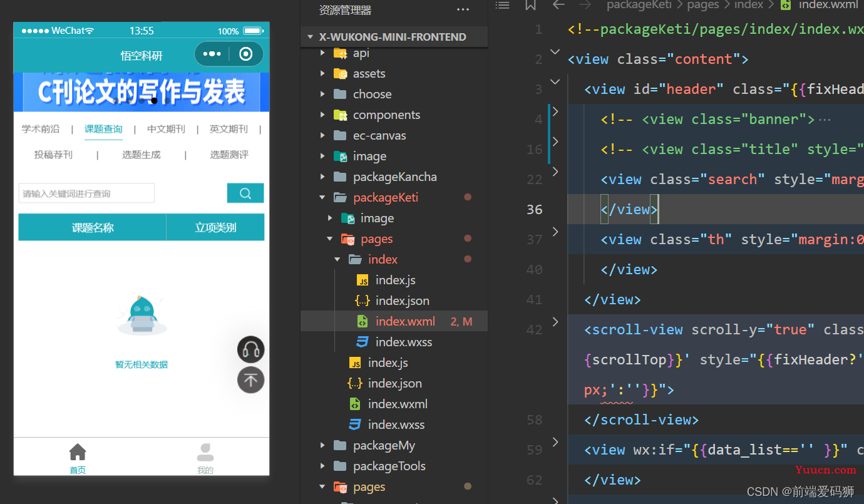
Task: Expand the packageKancha folder
Action: click(394, 177)
